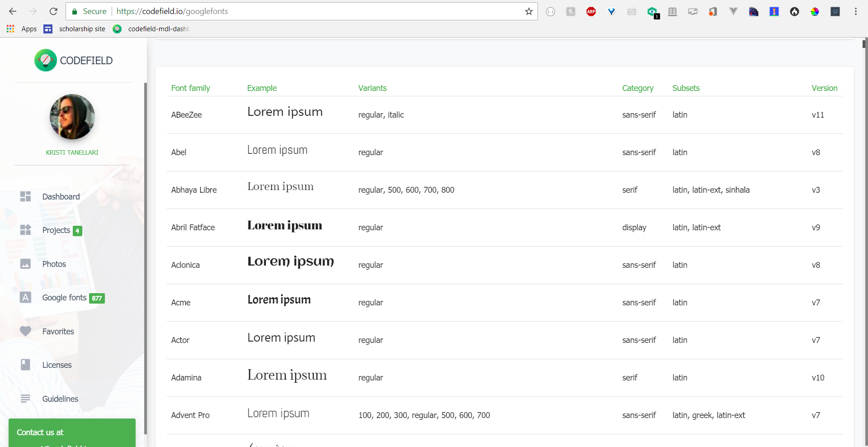Viewport: 868px width, 447px height.
Task: Click version v11 in ABeeZee row
Action: point(817,115)
